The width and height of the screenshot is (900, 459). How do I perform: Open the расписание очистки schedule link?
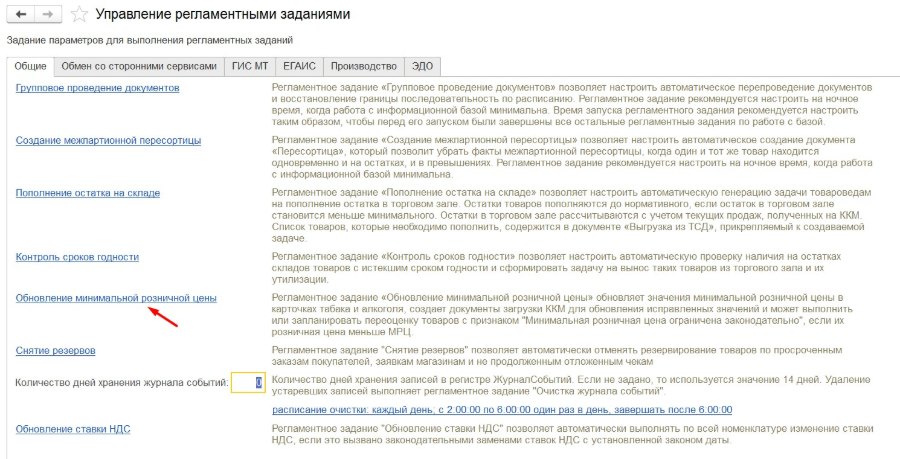pyautogui.click(x=502, y=410)
